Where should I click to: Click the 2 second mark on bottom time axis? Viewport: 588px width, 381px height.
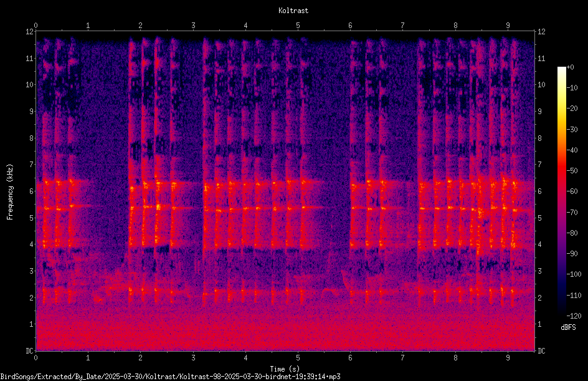(141, 358)
